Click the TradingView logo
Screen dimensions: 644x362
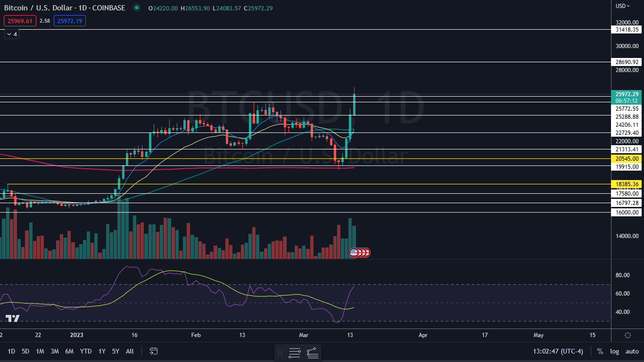pos(13,319)
